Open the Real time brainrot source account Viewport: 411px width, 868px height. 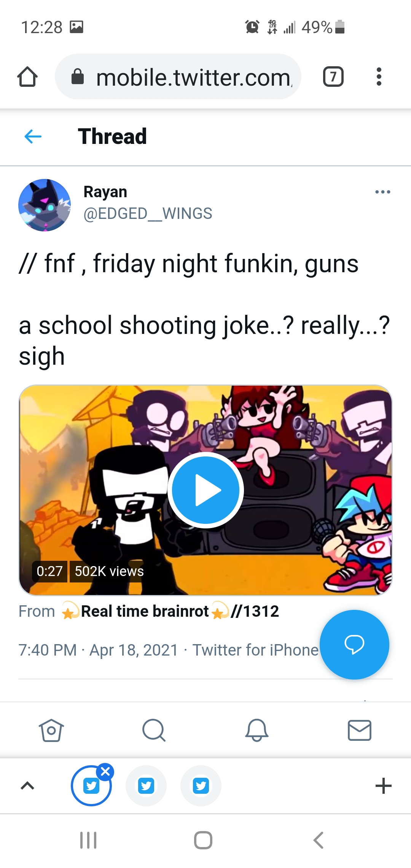click(170, 611)
